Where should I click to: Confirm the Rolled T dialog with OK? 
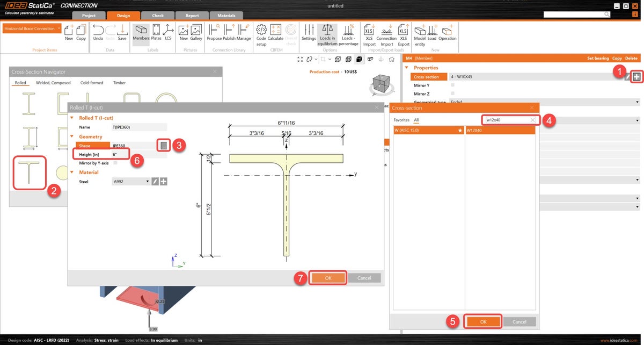coord(328,278)
